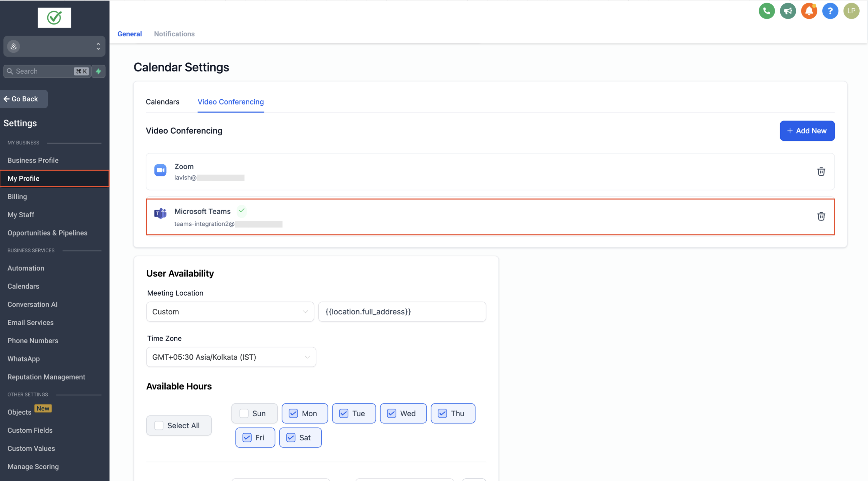
Task: Uncheck the Sat availability checkbox
Action: pyautogui.click(x=291, y=438)
